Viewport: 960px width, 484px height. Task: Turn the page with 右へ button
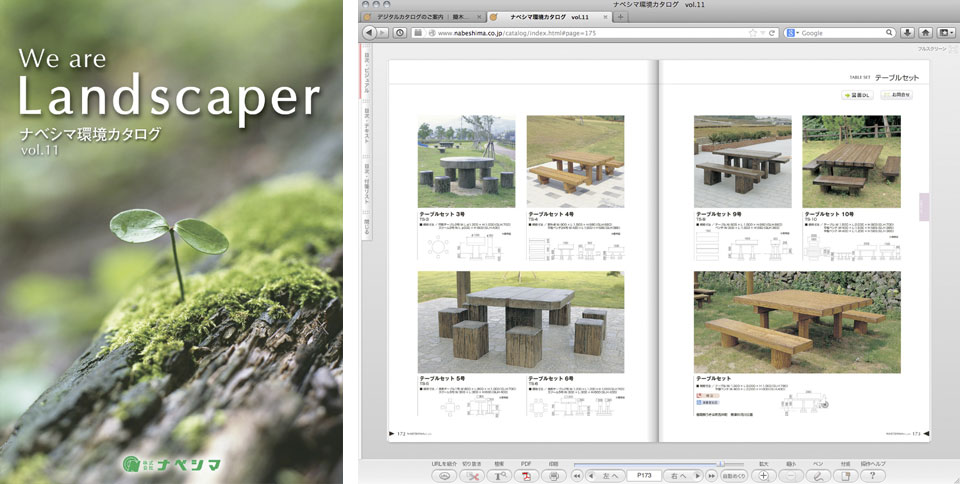[x=683, y=475]
